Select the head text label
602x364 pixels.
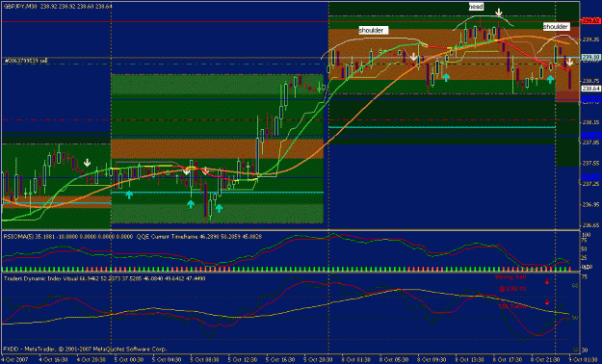[476, 7]
